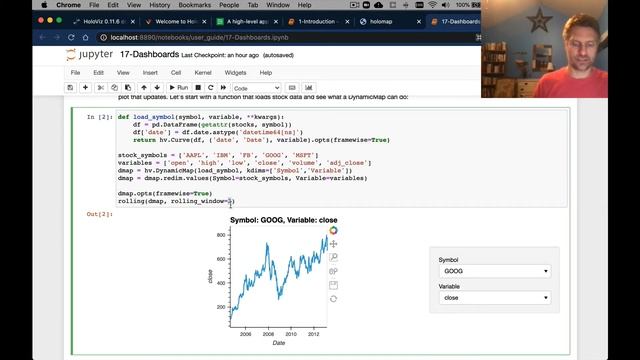Click the dmap.opts(framewise=True) line
The height and width of the screenshot is (360, 640).
coord(165,194)
